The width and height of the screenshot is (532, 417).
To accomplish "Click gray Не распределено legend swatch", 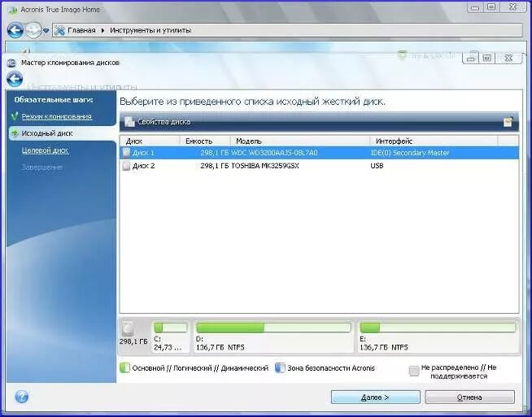I will 414,371.
